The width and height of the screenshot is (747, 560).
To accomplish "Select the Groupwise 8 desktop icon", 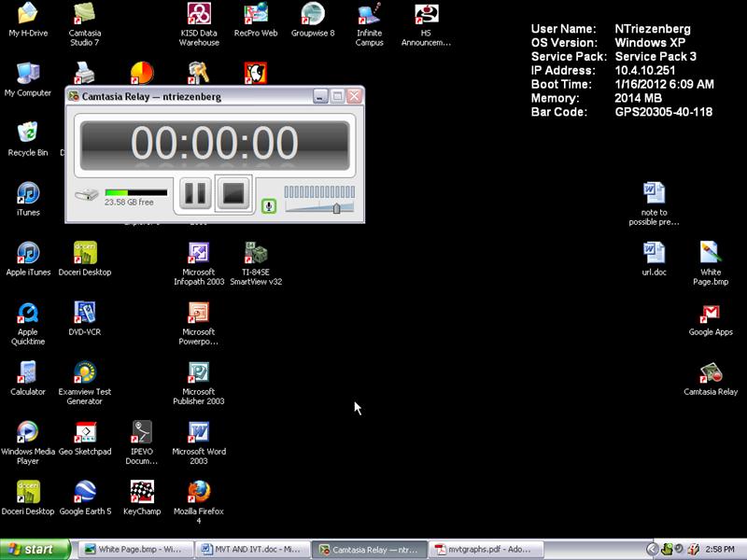I will coord(313,20).
